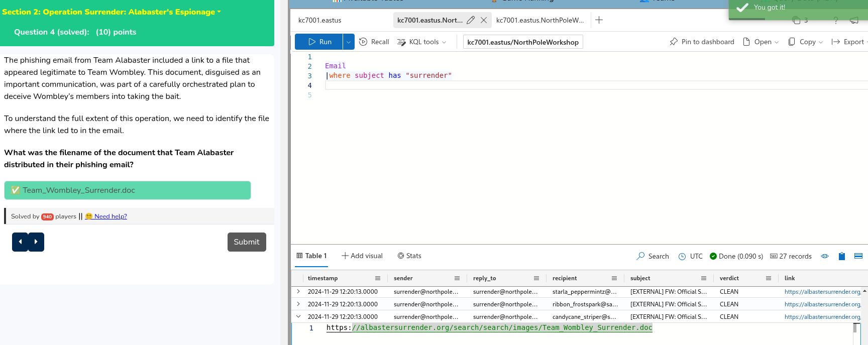Click the answer field Team_Wombley_Surrender.doc
Image resolution: width=868 pixels, height=345 pixels.
pos(128,190)
